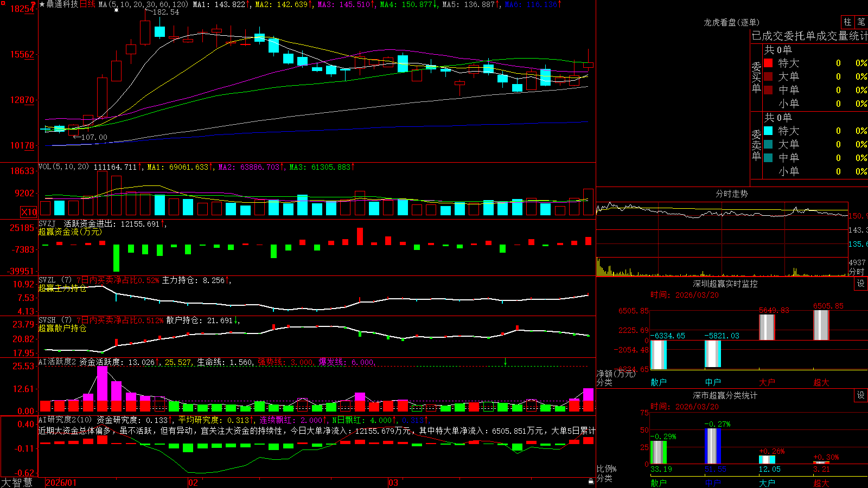868x488 pixels.
Task: Click the 小单 row in 委卖单 section
Action: click(815, 171)
